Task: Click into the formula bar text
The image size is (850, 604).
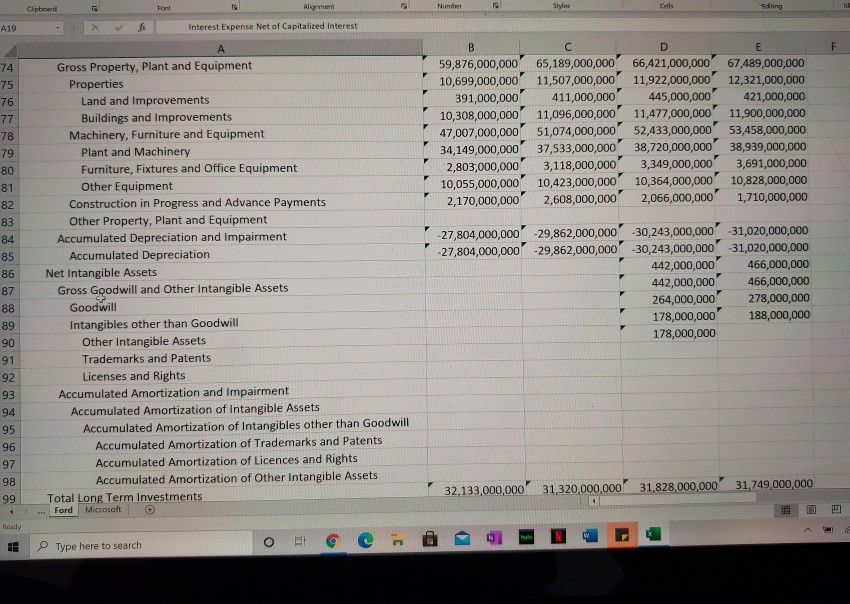Action: click(273, 26)
